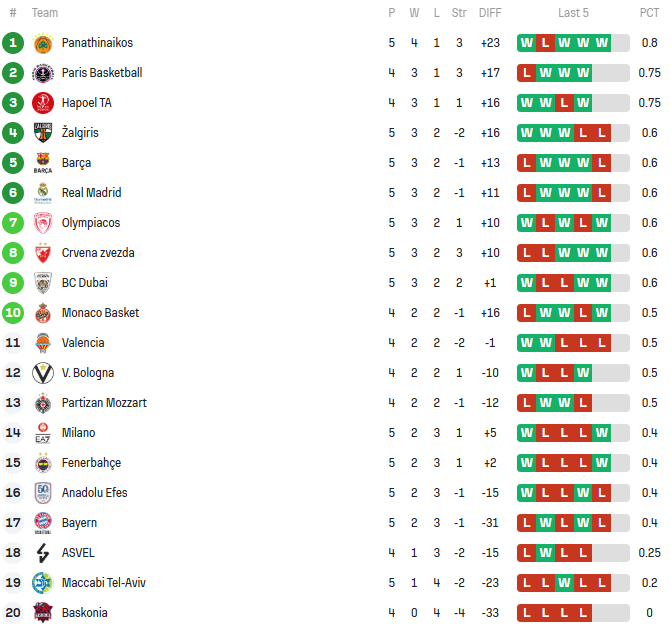Open the Monaco Basket team link
671x631 pixels.
tap(100, 313)
